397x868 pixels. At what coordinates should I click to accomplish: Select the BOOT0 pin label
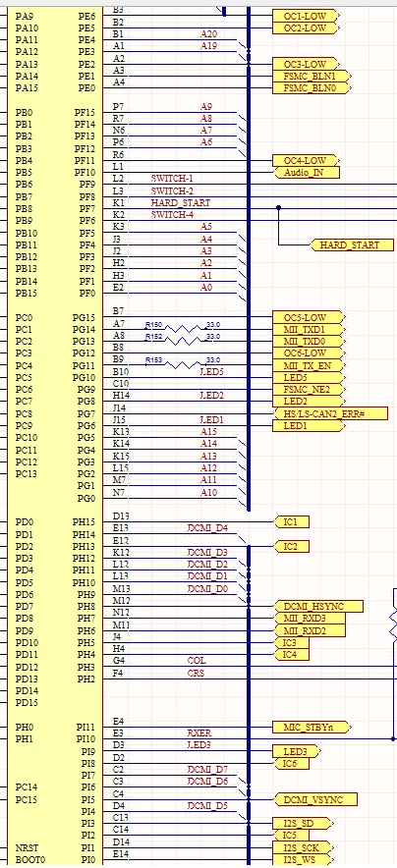29,860
